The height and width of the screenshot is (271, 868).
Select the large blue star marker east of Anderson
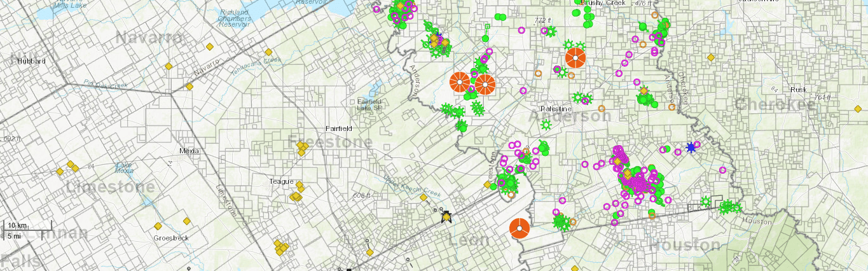point(691,148)
